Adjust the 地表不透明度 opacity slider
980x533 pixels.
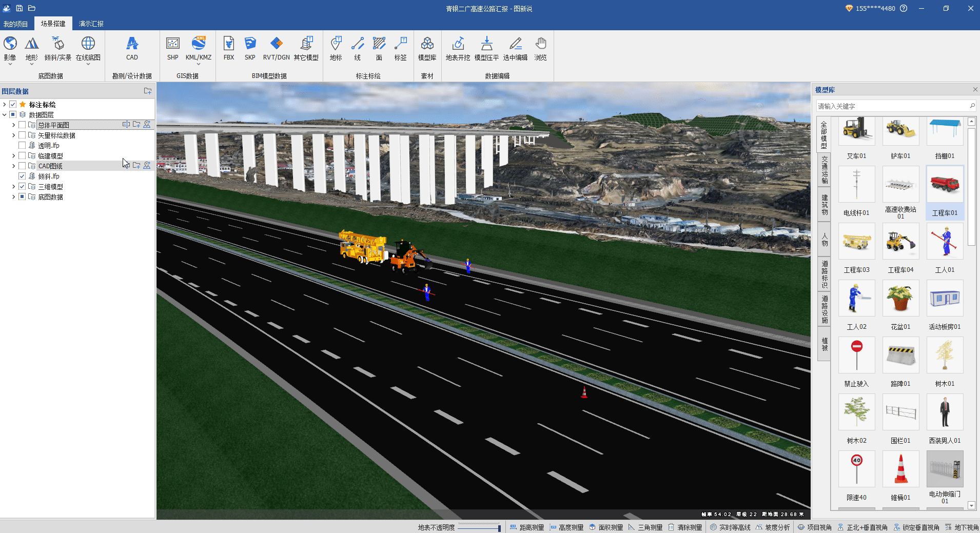tap(479, 527)
